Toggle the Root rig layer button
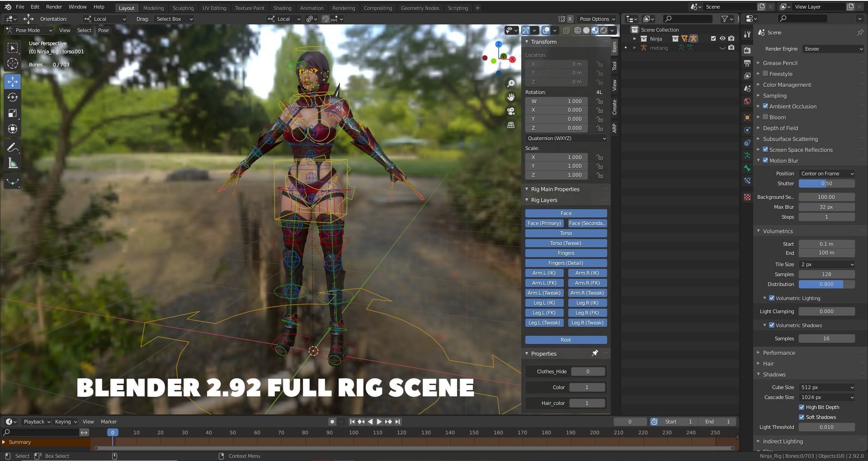Viewport: 868px width, 461px height. coord(566,340)
